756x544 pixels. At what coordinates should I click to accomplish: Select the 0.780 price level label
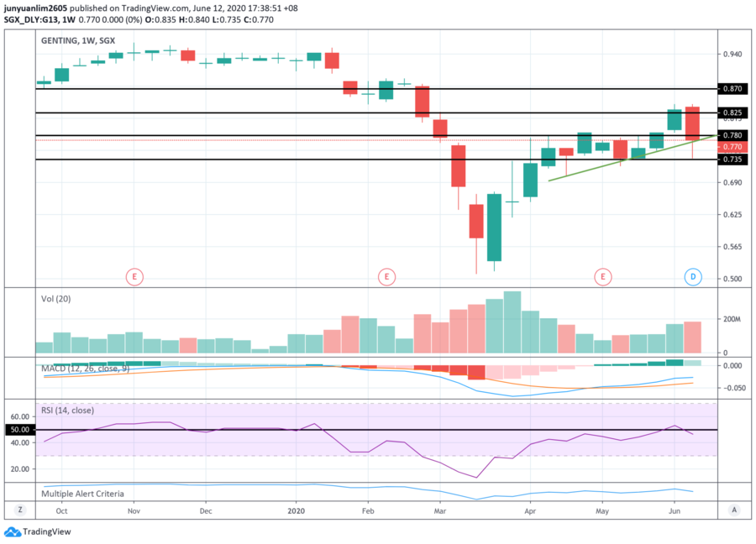(x=732, y=135)
